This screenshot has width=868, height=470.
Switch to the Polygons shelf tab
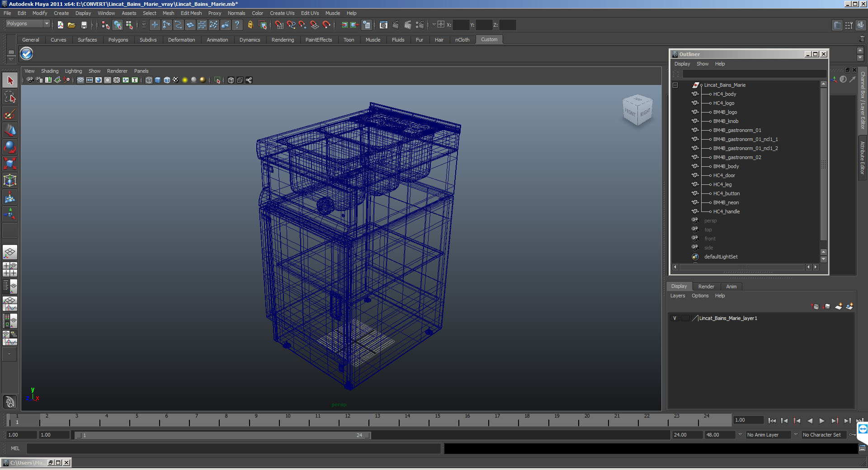click(118, 40)
